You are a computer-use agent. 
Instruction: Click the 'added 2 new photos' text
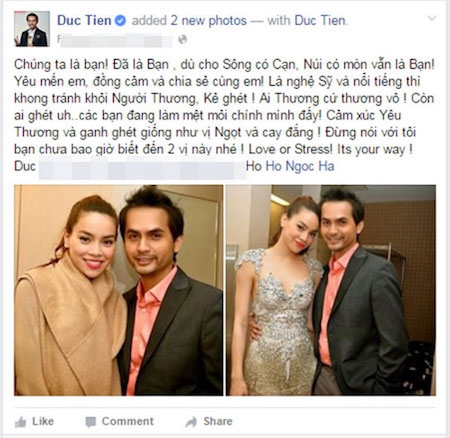pos(189,20)
